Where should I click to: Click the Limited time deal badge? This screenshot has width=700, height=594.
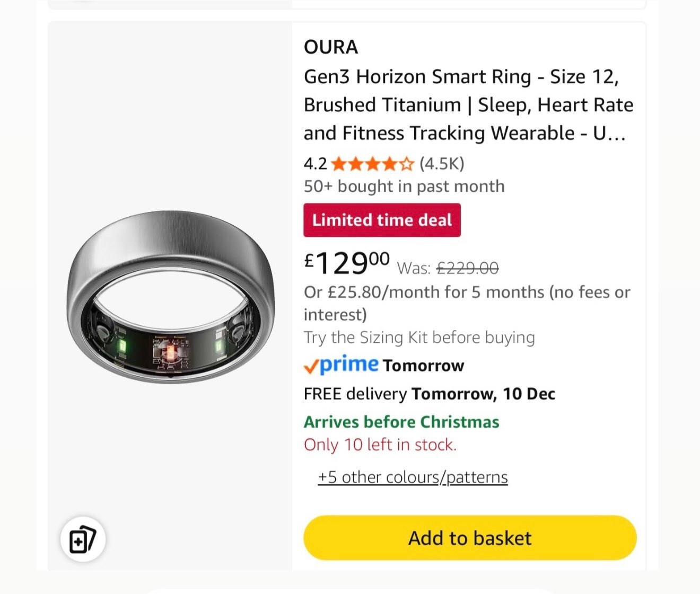point(382,220)
